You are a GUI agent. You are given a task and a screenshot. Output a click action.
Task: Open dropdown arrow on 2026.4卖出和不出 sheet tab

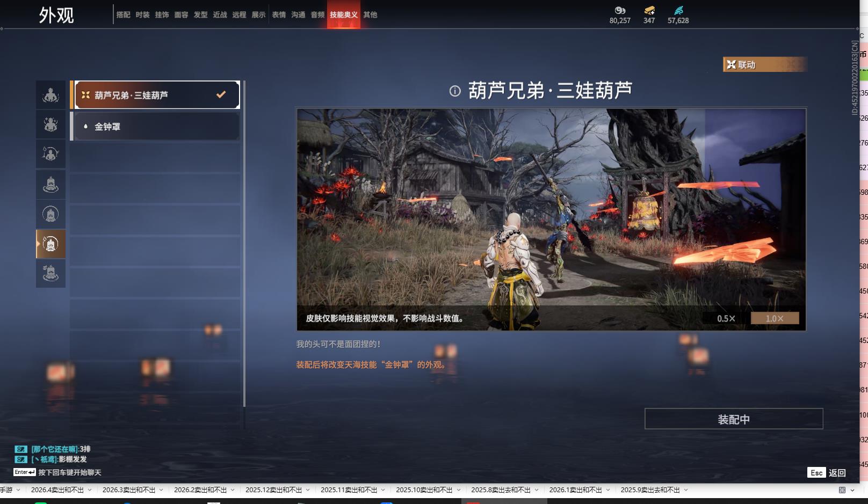point(90,490)
